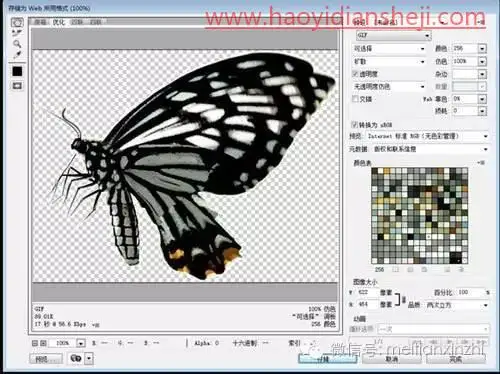Click the zoom-out minus box beside 100%

point(35,343)
